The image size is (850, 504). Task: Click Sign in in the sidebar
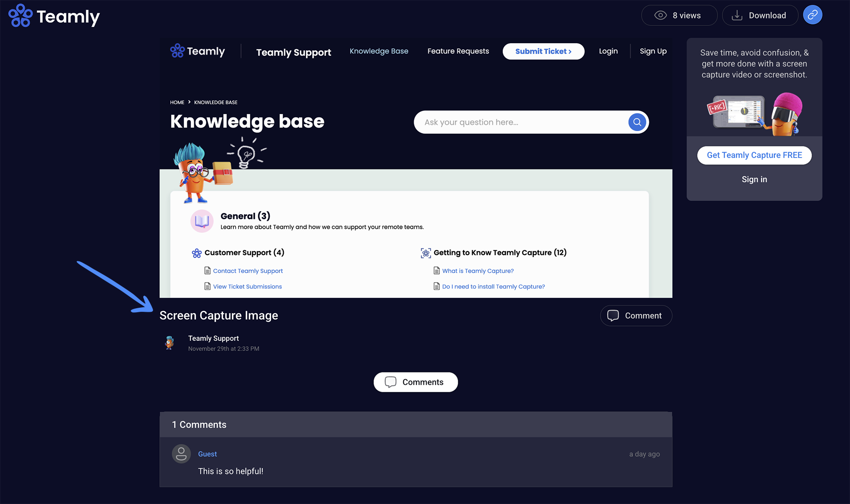754,179
